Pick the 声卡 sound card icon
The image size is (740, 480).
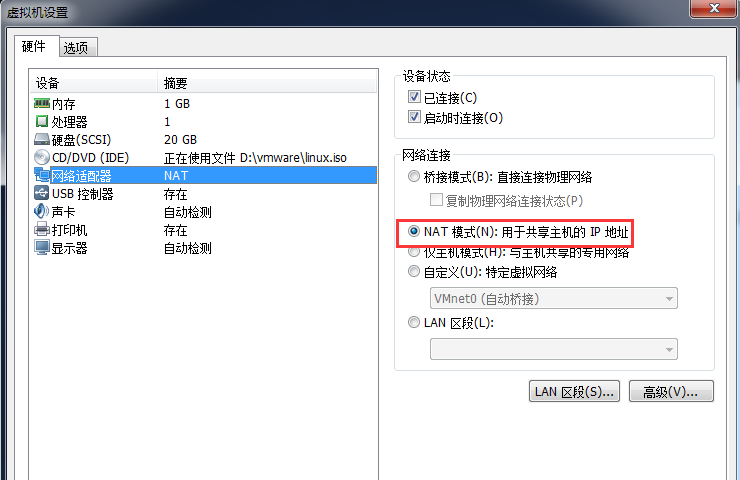[42, 211]
